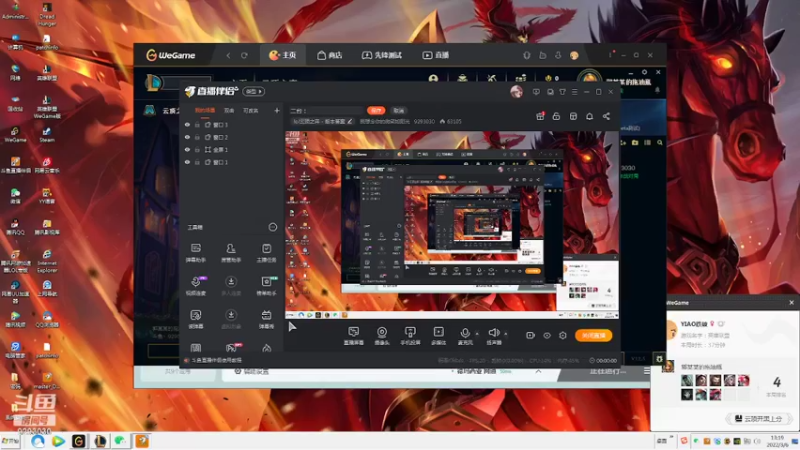Click the Windows Start button
The image size is (800, 450).
tap(10, 441)
